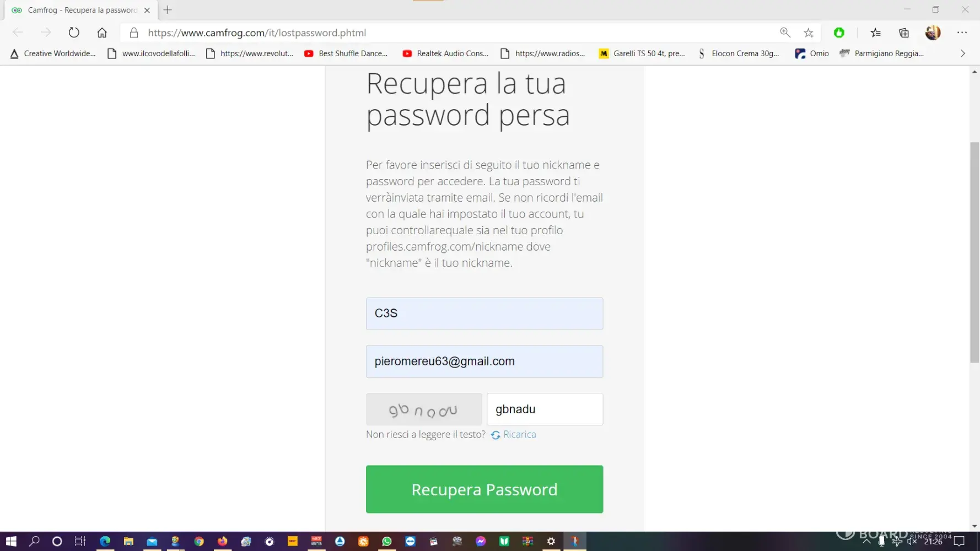Open the Creative Worldwide bookmark
The image size is (980, 551).
pyautogui.click(x=53, y=53)
